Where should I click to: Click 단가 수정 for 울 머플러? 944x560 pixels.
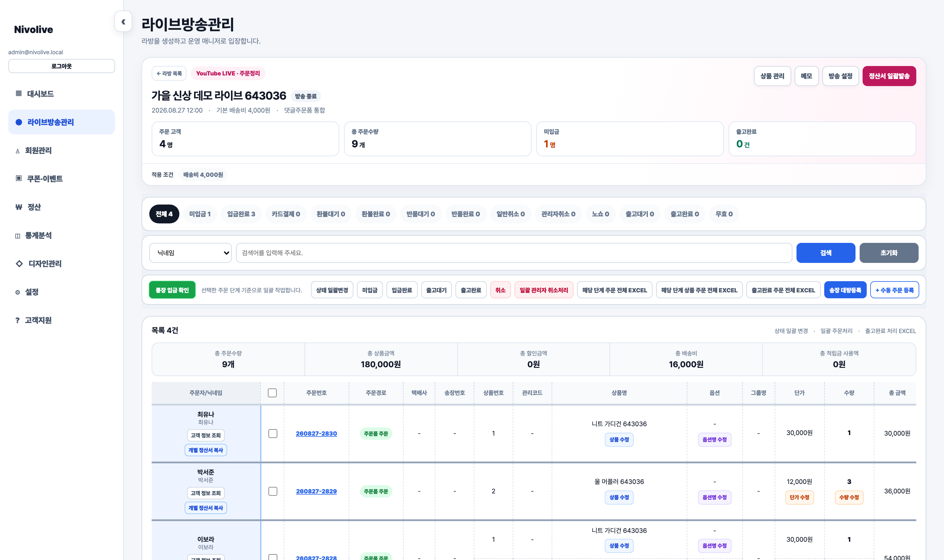(x=799, y=497)
